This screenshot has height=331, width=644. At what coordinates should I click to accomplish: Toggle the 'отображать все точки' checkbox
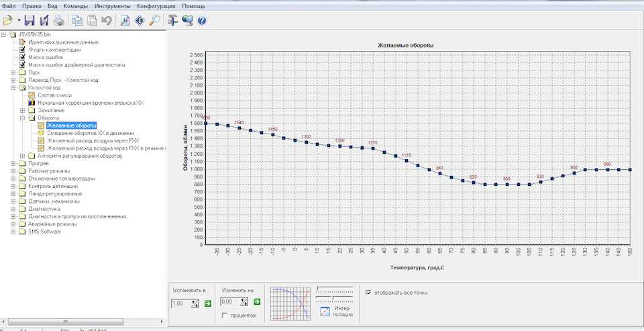(368, 293)
